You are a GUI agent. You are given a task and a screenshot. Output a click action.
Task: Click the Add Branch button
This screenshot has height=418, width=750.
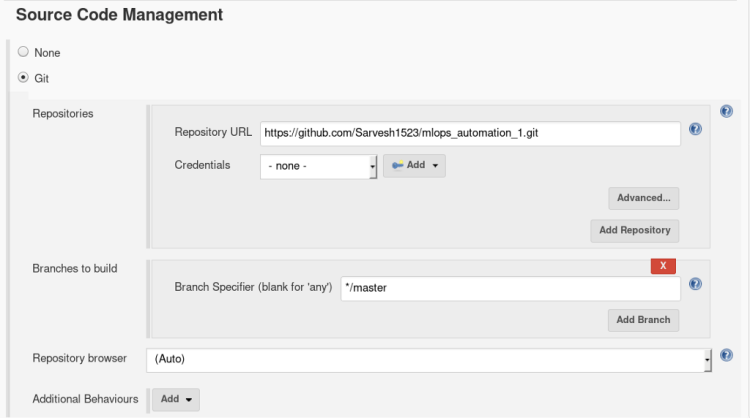(643, 320)
